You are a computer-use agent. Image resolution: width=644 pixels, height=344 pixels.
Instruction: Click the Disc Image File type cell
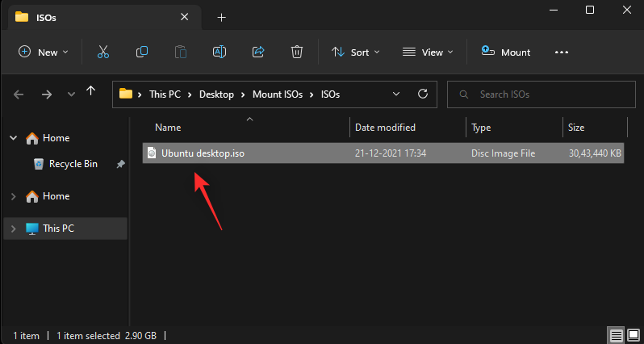503,153
